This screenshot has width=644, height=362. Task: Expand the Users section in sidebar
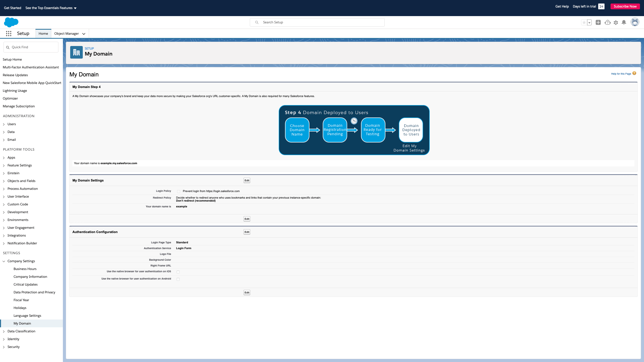(4, 124)
